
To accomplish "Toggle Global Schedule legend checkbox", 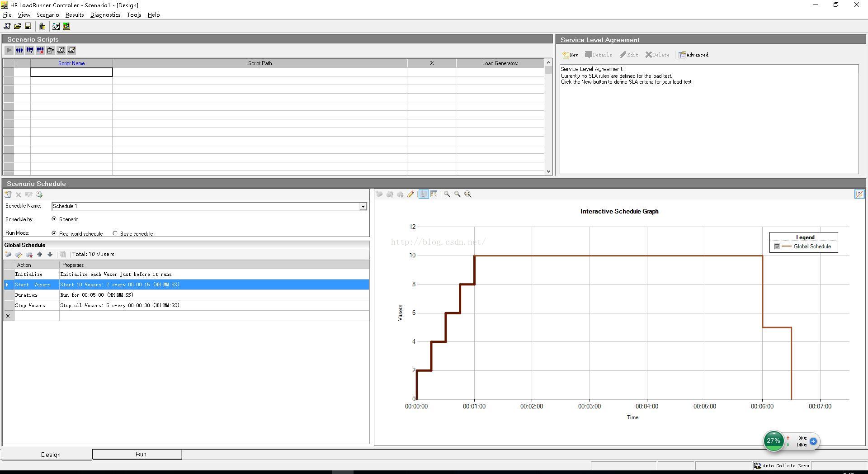I will [777, 246].
